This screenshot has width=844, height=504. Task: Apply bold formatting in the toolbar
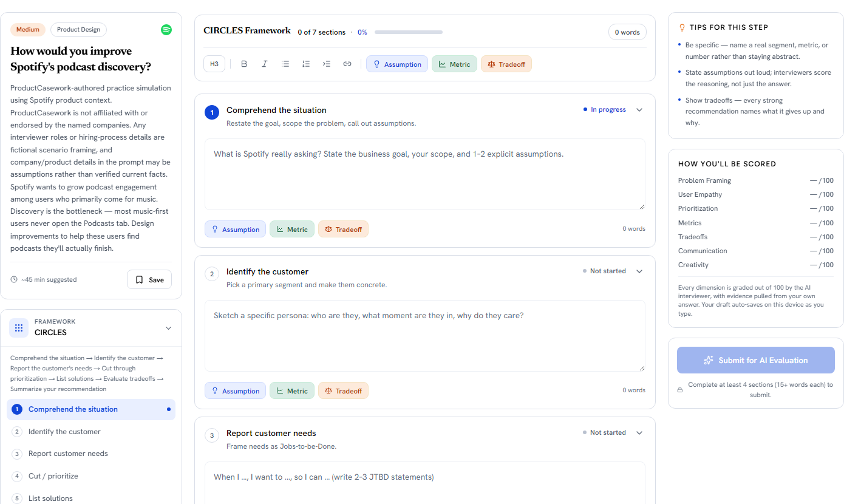pyautogui.click(x=244, y=64)
